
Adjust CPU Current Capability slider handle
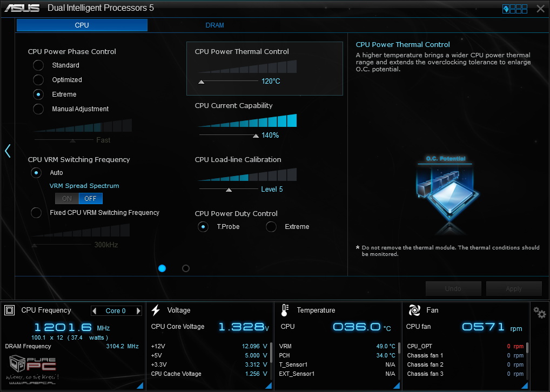[x=256, y=136]
